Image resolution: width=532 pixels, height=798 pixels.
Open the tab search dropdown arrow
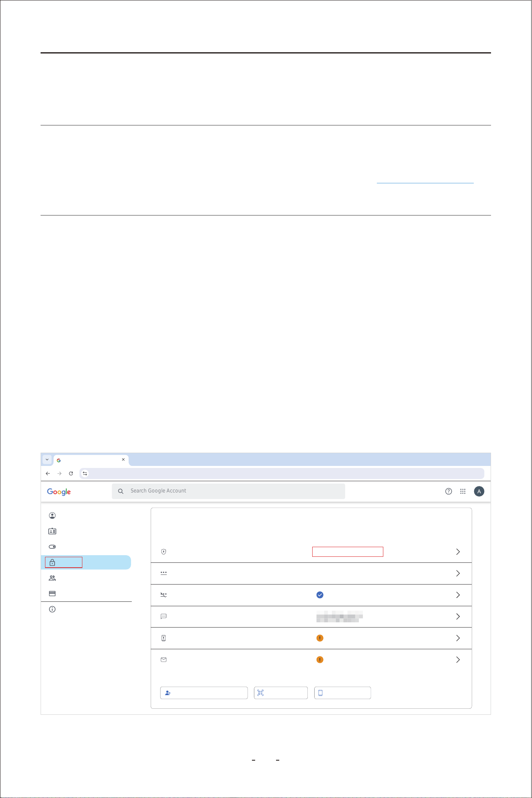(x=47, y=460)
